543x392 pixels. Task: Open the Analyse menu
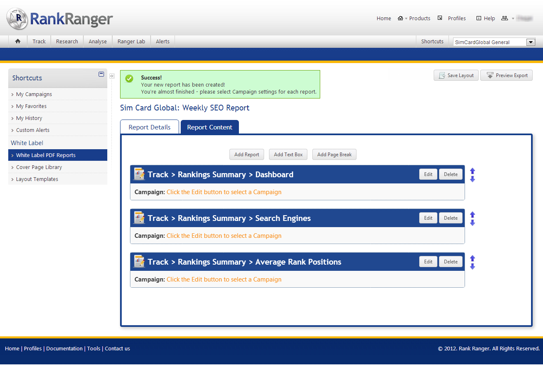point(98,41)
